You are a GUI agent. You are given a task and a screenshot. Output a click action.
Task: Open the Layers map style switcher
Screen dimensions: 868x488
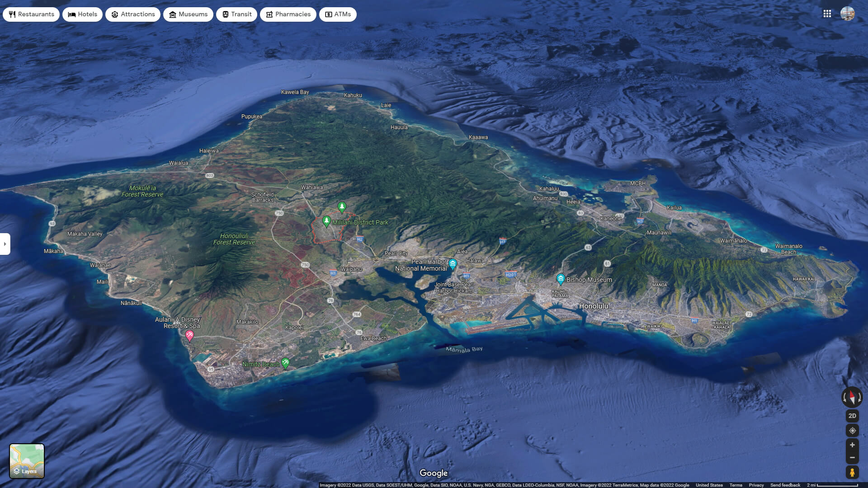pos(27,460)
